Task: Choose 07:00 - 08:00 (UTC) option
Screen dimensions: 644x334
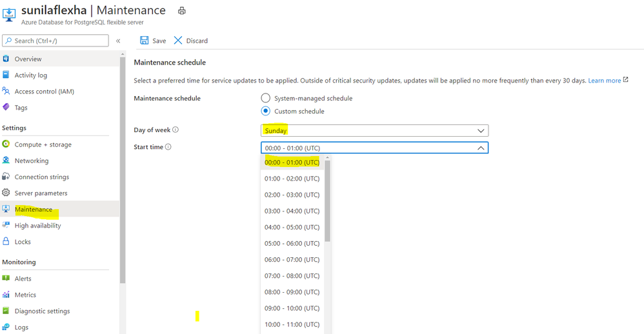Action: 292,276
